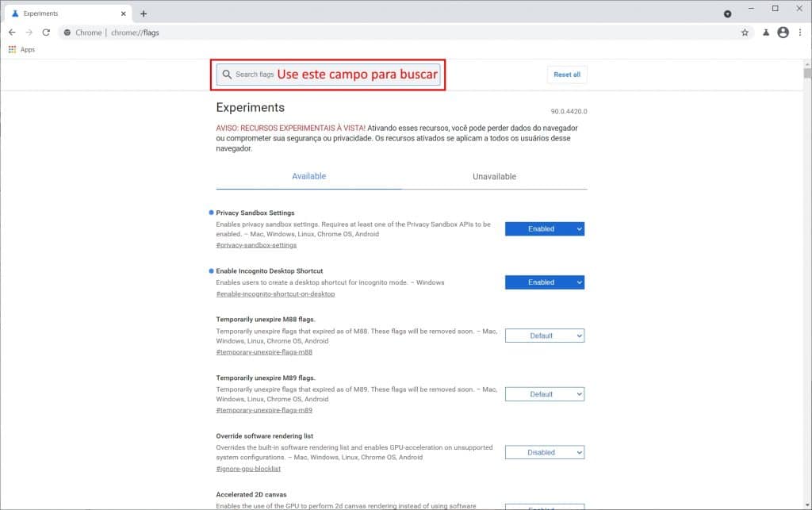The height and width of the screenshot is (510, 812).
Task: Select the Experiments browser tab
Action: tap(67, 13)
